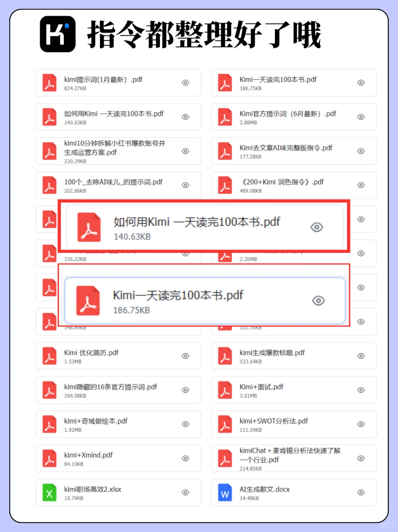Screen dimensions: 398x532
Task: Click large PDF icon in enlarged Kimi一天读完100本书 card
Action: 88,300
